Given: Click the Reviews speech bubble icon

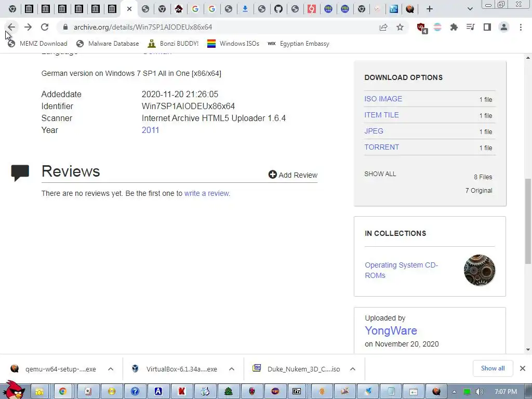Looking at the screenshot, I should point(20,172).
